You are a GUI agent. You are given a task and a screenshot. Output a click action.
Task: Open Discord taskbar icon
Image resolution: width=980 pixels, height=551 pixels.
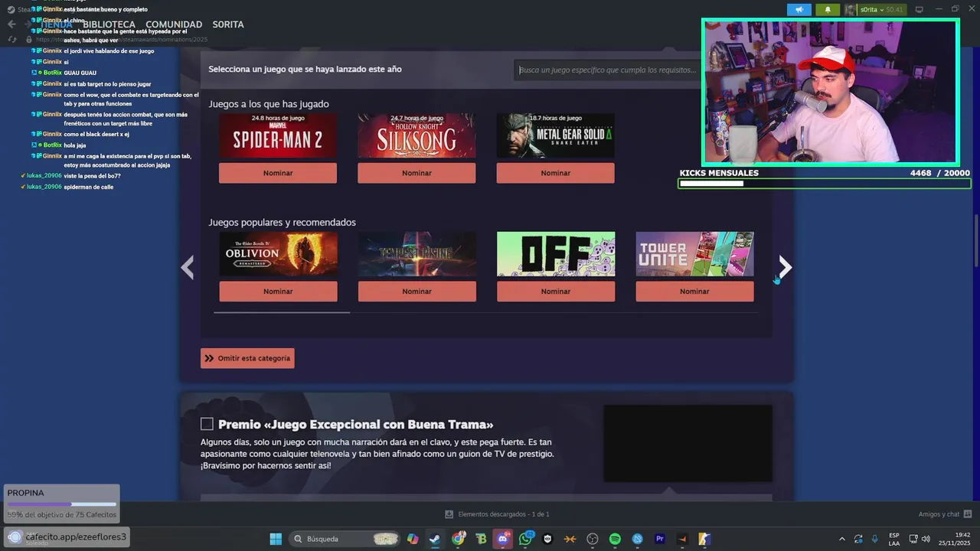503,539
